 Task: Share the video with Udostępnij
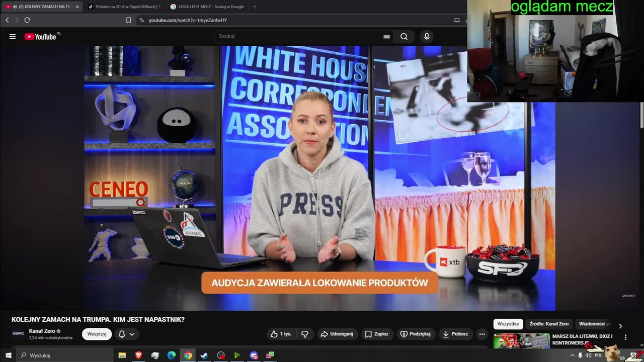[x=337, y=334]
